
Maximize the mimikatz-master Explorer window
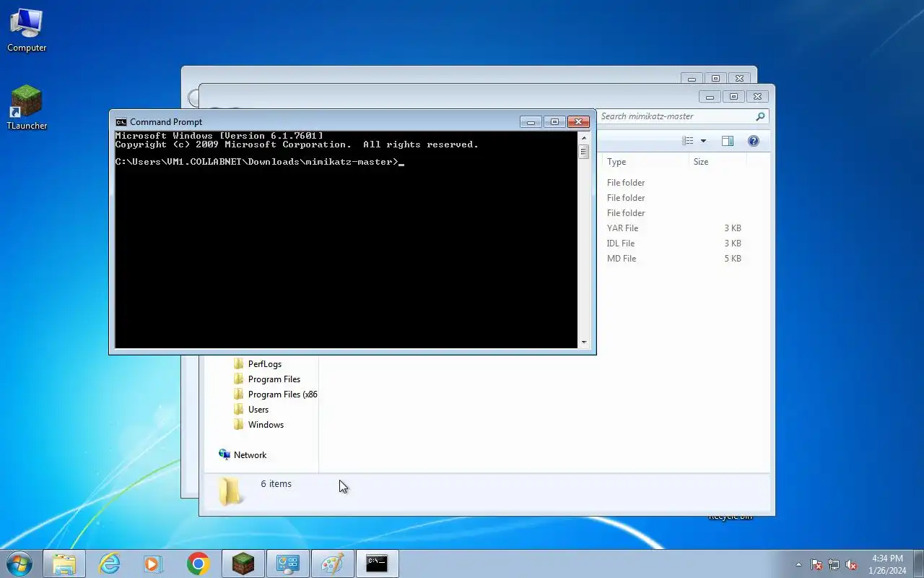pyautogui.click(x=733, y=97)
